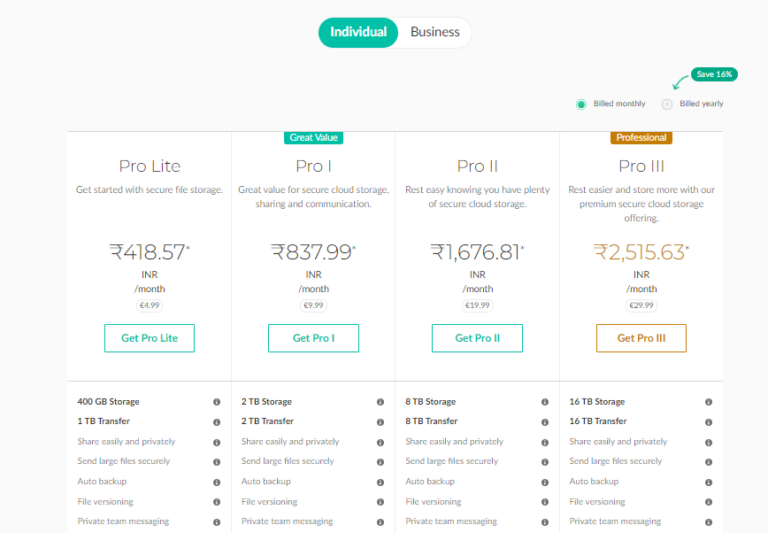The height and width of the screenshot is (533, 768).
Task: Click info icon beside Pro I File versioning
Action: tap(380, 502)
